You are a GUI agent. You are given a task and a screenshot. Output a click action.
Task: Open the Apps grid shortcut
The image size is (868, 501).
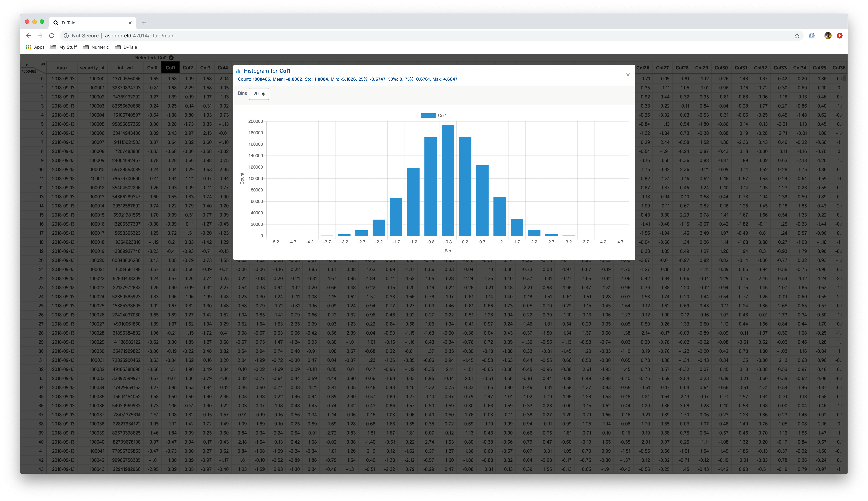(x=35, y=47)
